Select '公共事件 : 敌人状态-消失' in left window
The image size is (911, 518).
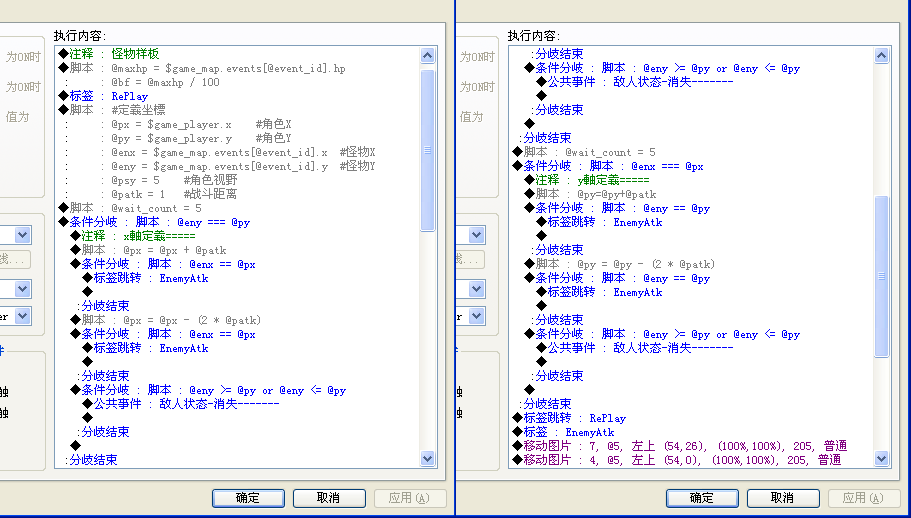[x=181, y=404]
